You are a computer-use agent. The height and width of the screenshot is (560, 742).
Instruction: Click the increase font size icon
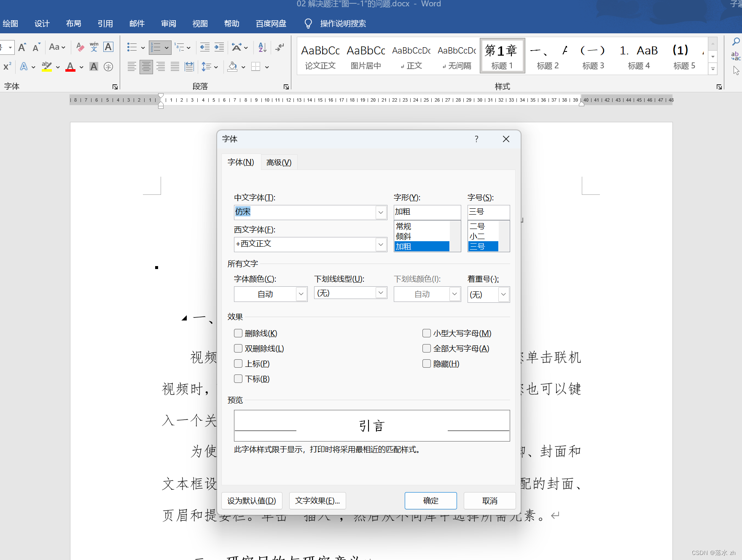click(x=22, y=47)
